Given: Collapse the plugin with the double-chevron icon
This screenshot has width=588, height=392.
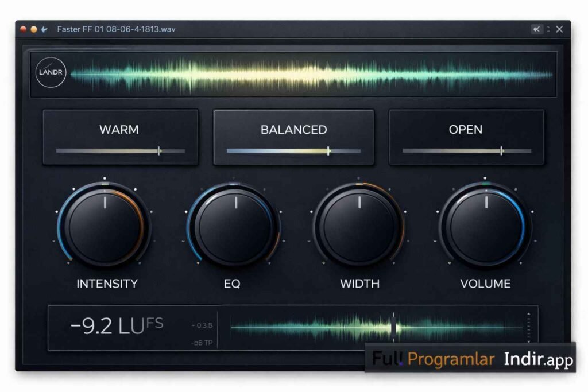Looking at the screenshot, I should [535, 28].
